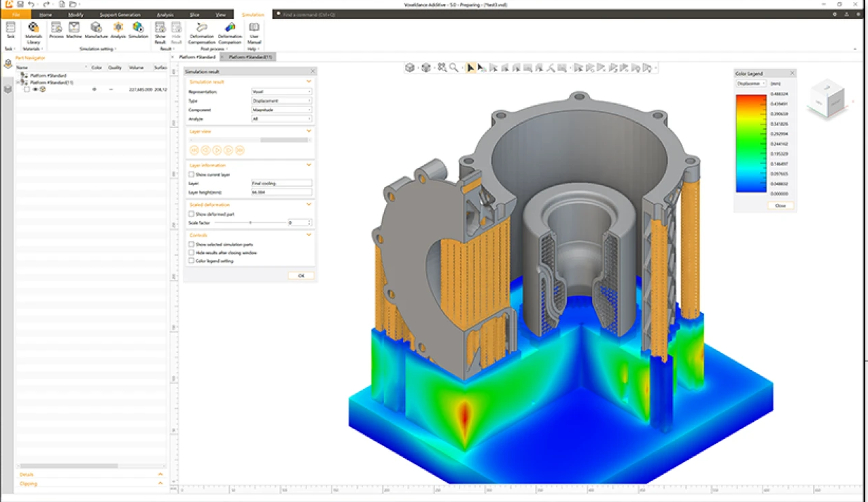Screen dimensions: 868x502
Task: Open the File menu
Action: click(16, 14)
